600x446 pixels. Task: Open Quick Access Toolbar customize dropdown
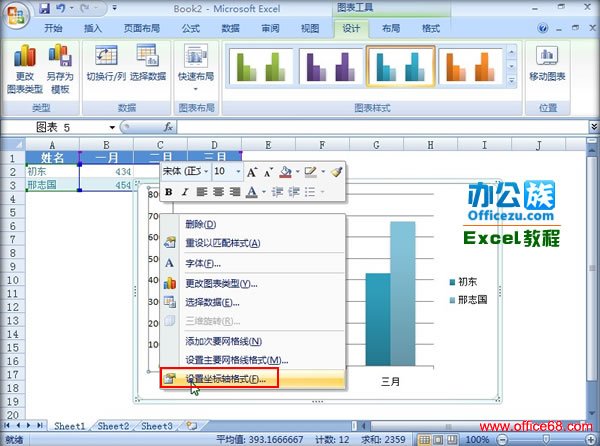click(114, 8)
